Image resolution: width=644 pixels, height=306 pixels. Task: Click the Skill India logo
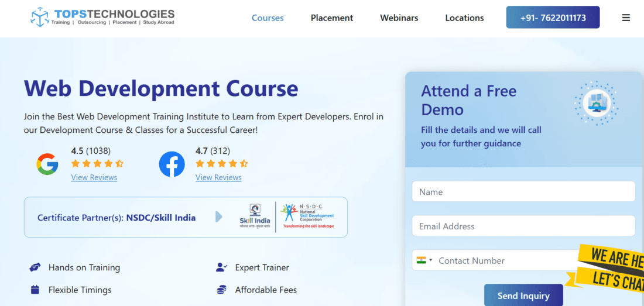(255, 216)
